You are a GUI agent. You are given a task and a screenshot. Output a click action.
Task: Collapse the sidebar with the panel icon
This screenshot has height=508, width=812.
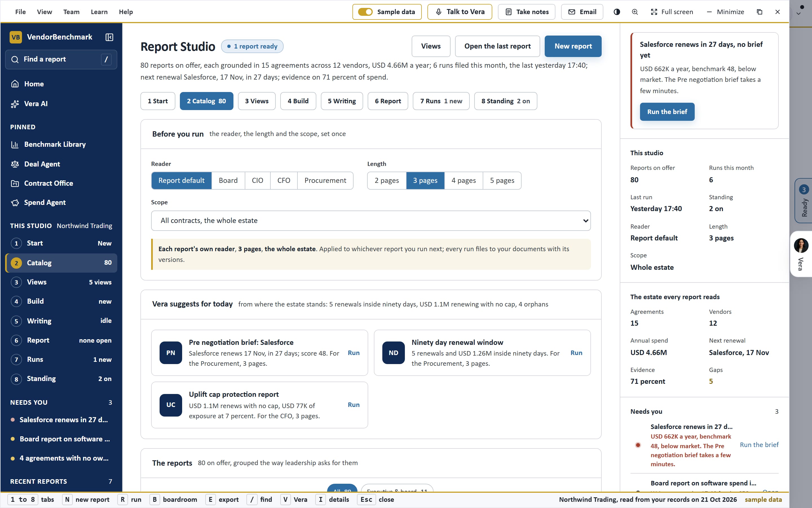(x=109, y=37)
